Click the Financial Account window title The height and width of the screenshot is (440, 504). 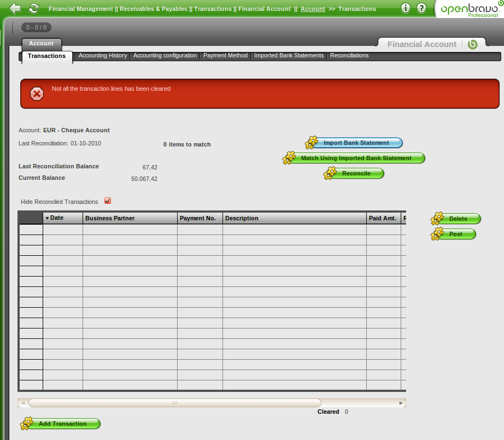pyautogui.click(x=421, y=44)
